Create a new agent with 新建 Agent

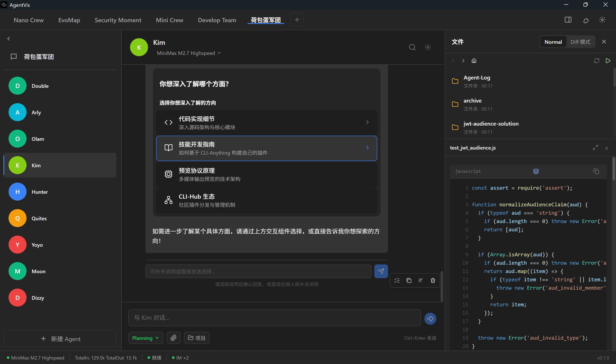tap(60, 339)
